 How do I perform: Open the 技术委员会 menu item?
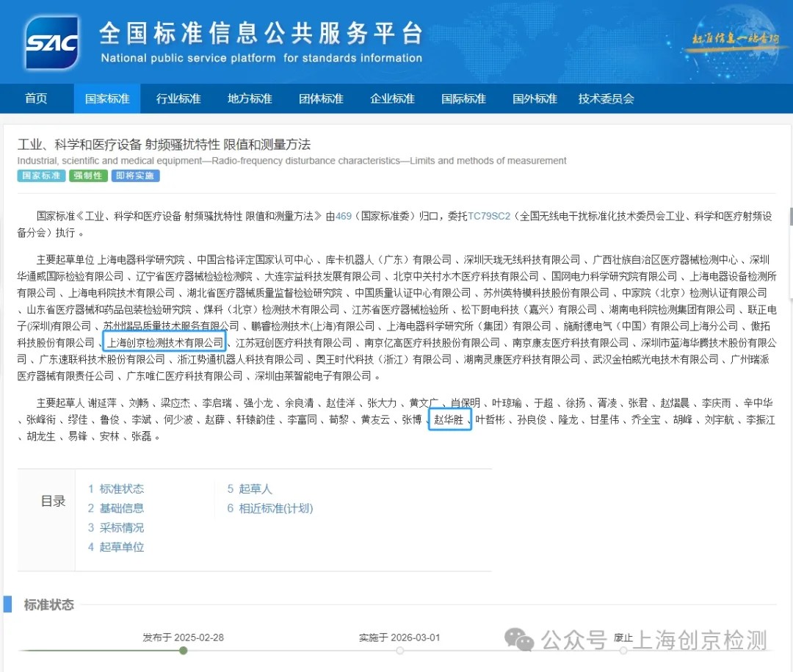pyautogui.click(x=606, y=98)
